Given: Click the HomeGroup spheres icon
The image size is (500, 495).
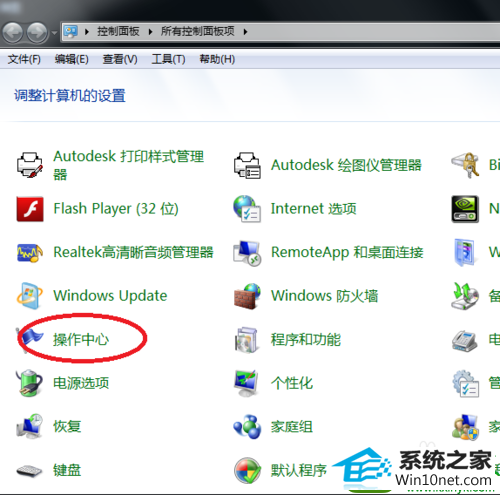Looking at the screenshot, I should 247,427.
